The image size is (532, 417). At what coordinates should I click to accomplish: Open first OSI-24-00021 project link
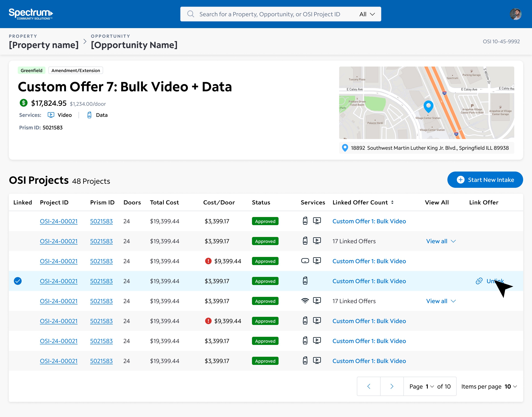(x=59, y=221)
